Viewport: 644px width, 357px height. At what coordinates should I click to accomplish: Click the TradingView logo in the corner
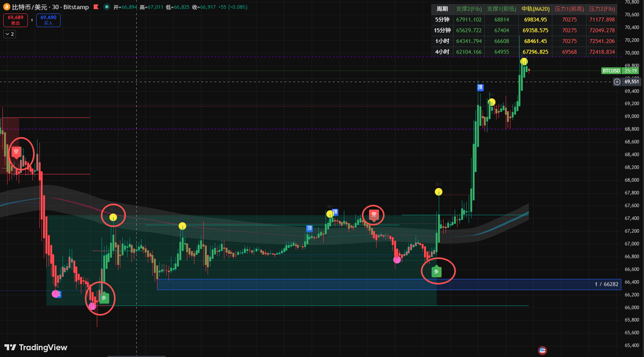pos(36,347)
